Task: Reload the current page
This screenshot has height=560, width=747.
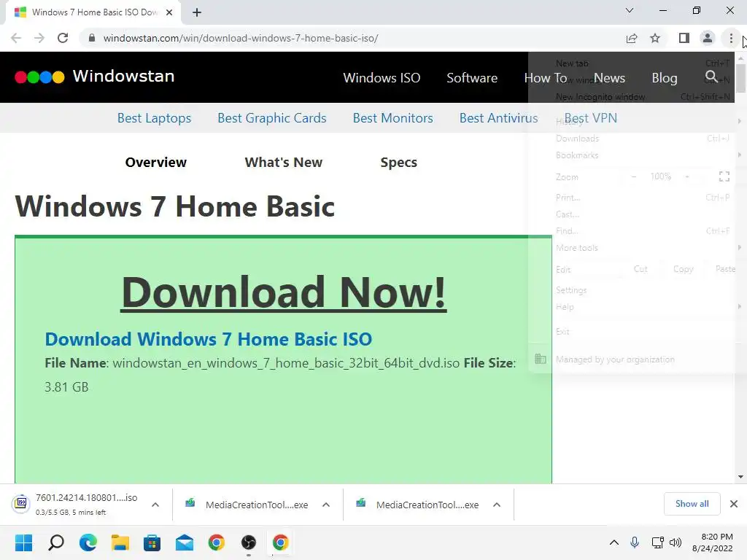Action: [x=63, y=38]
